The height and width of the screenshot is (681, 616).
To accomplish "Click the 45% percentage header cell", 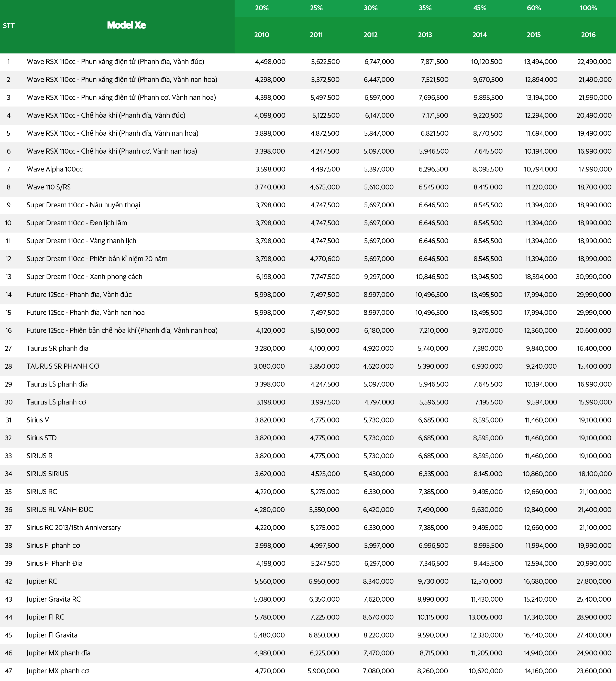I will [x=479, y=8].
